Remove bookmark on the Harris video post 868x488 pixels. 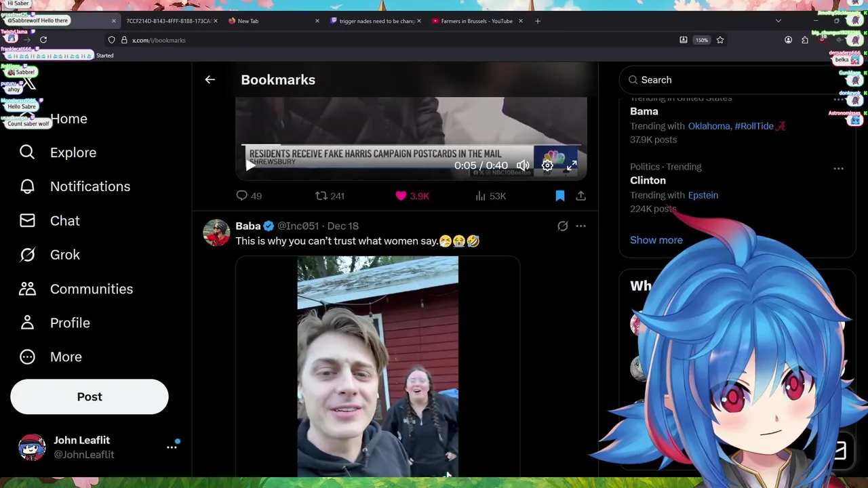[560, 196]
